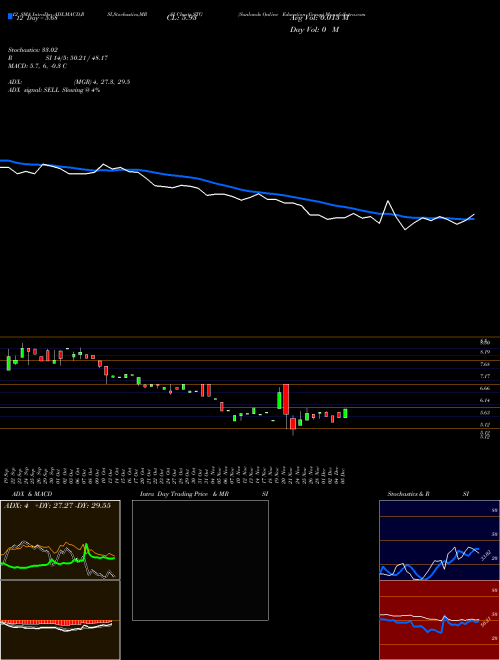Click the blue 12 Day SMA legend square

[x=10, y=17]
